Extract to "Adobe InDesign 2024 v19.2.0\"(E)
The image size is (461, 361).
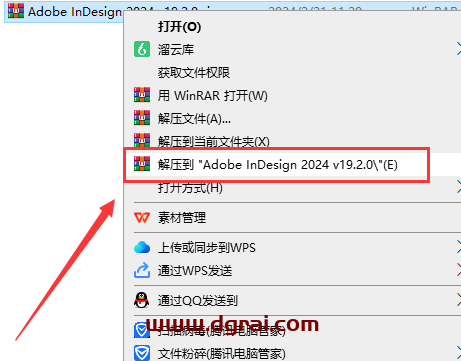pyautogui.click(x=277, y=165)
